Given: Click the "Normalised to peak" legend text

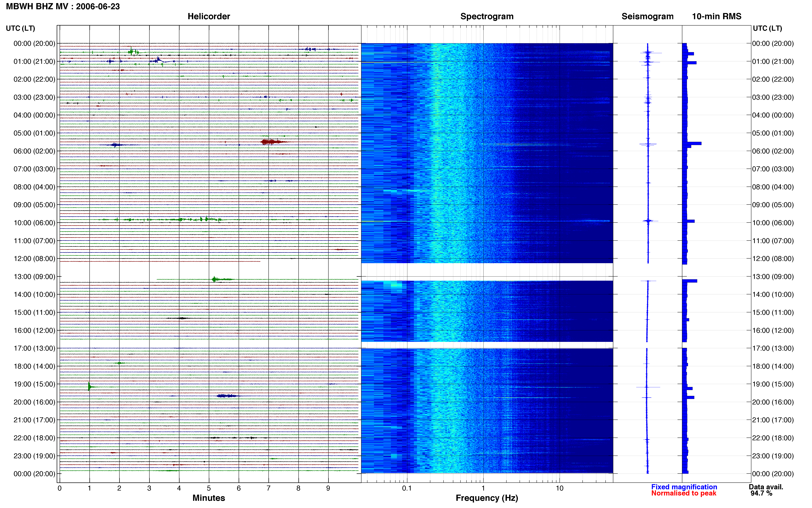Looking at the screenshot, I should [684, 493].
